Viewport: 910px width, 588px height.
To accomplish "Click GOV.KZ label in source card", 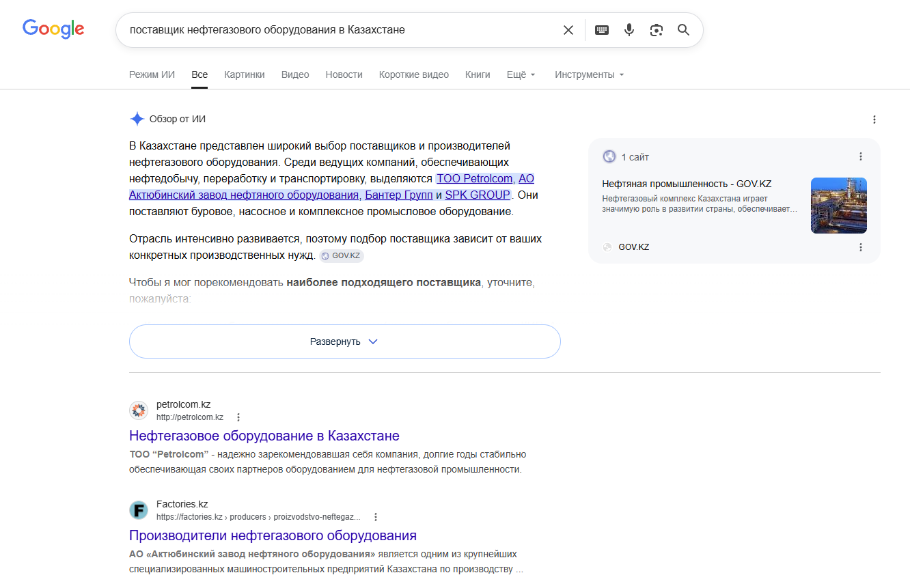I will [634, 247].
